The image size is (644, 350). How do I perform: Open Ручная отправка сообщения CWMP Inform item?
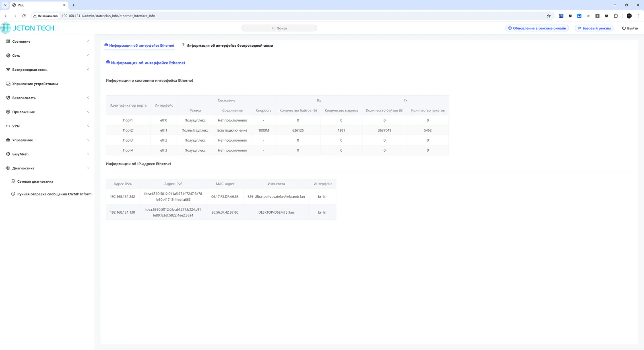(x=52, y=194)
